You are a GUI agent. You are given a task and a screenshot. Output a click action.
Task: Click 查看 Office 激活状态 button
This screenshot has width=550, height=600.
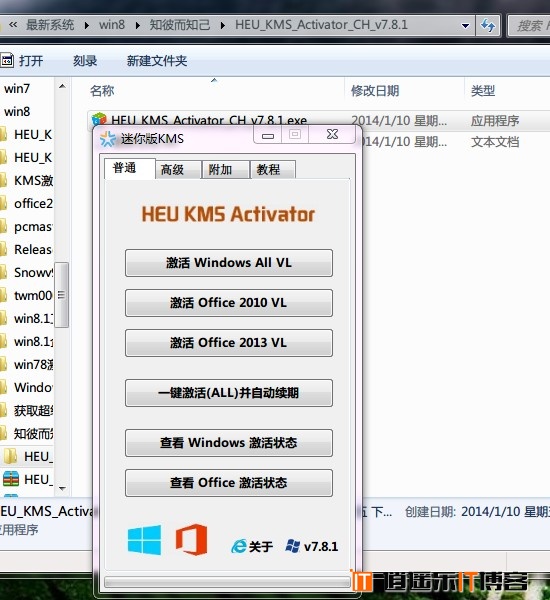[228, 483]
